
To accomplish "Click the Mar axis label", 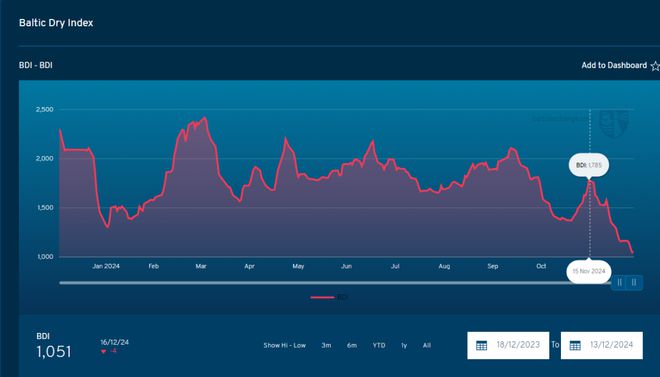I will 201,266.
